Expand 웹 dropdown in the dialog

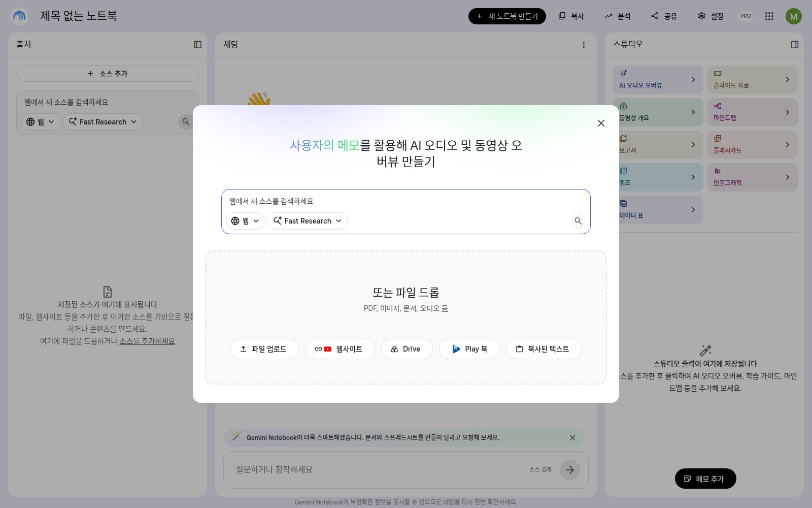(246, 221)
